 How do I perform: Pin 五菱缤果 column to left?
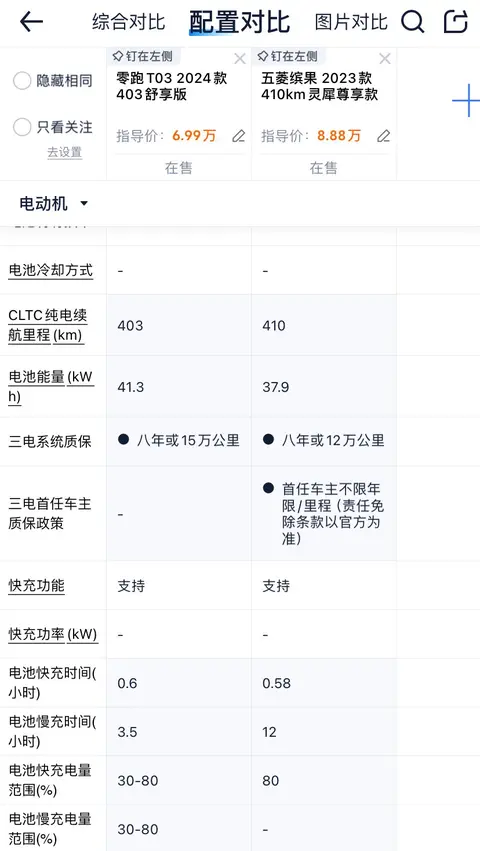pyautogui.click(x=287, y=56)
